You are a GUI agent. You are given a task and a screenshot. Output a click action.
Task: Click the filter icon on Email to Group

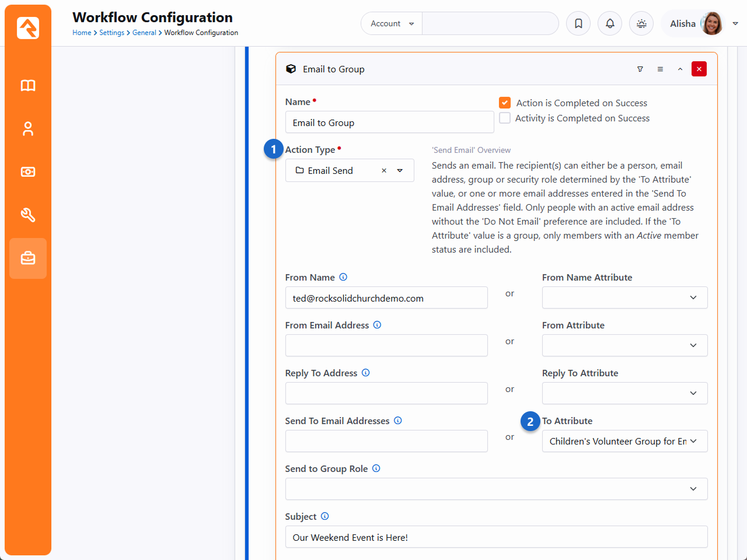click(x=640, y=69)
